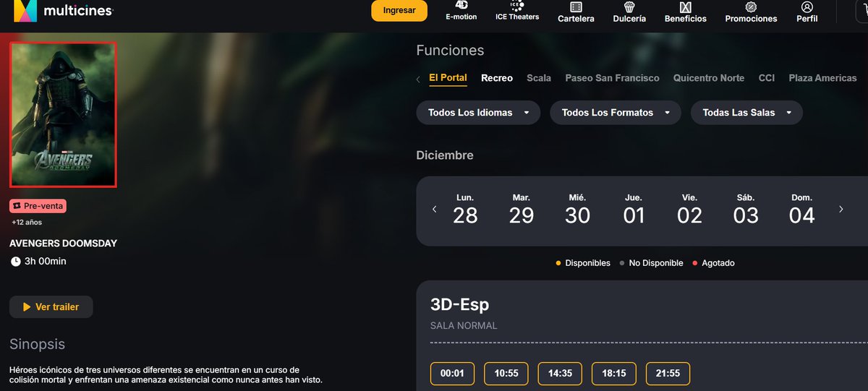
Task: Choose the 21:55 showtime
Action: (x=668, y=374)
